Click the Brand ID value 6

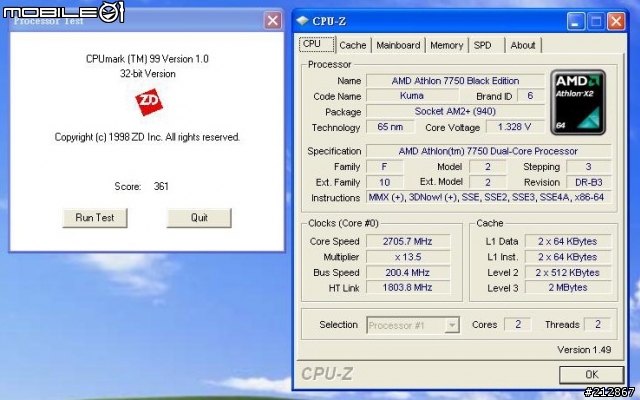(x=530, y=96)
